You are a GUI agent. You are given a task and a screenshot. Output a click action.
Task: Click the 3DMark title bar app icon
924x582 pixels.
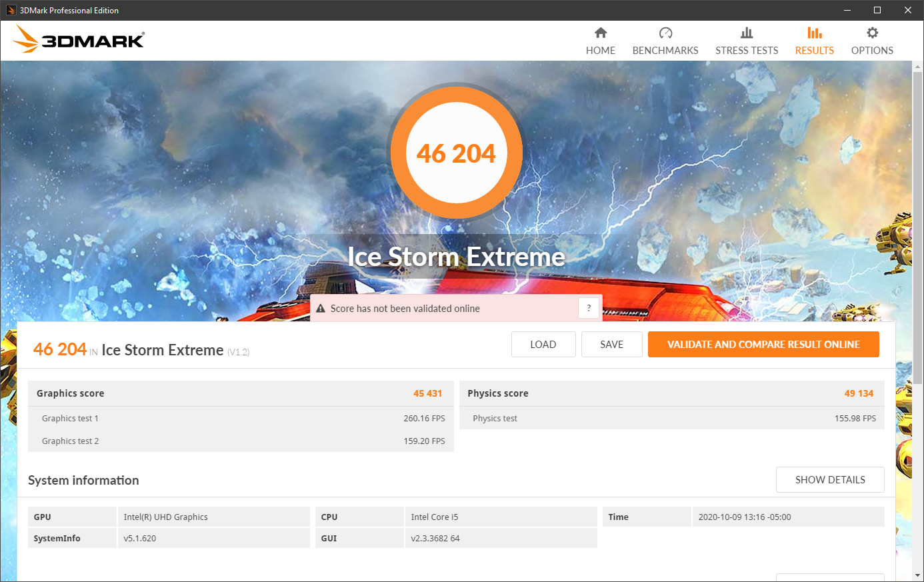[11, 10]
